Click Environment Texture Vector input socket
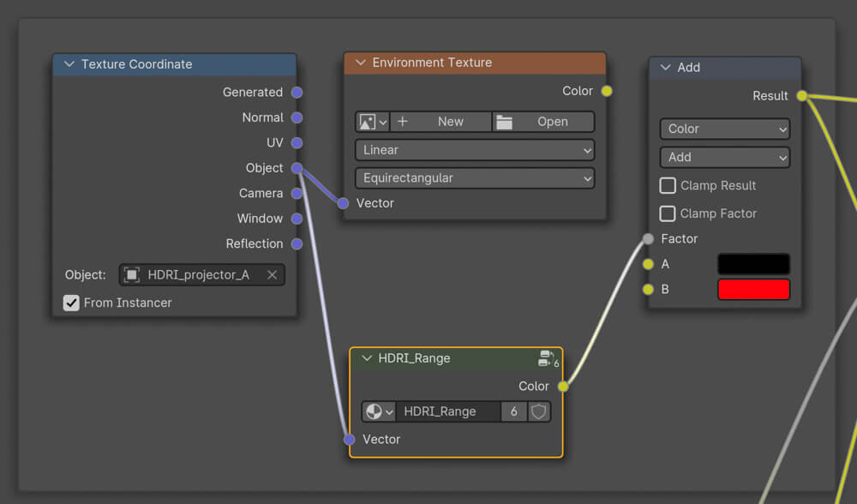Image resolution: width=857 pixels, height=504 pixels. tap(343, 203)
